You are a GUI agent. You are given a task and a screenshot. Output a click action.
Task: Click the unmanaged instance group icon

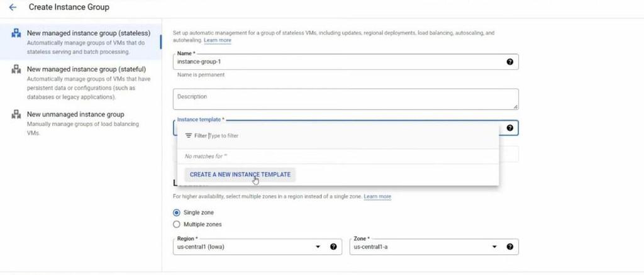[x=16, y=115]
